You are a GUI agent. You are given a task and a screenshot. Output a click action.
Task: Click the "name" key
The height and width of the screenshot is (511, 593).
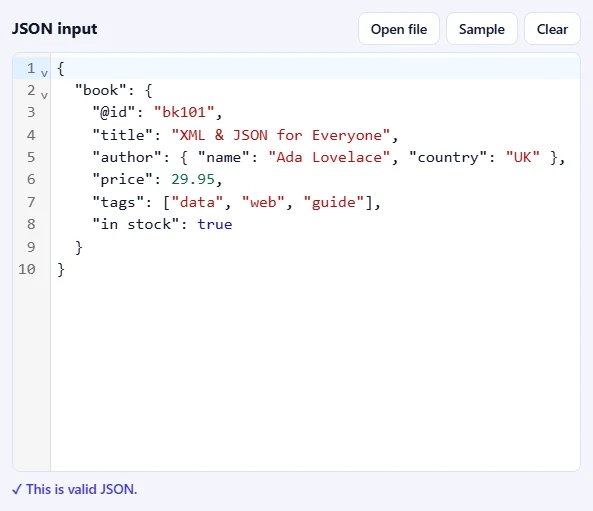click(224, 157)
